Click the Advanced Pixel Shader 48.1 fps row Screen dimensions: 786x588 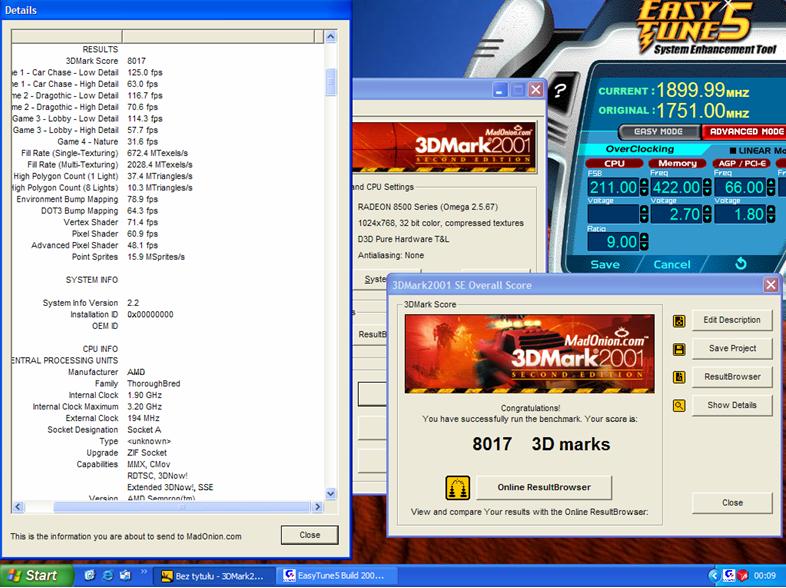click(168, 246)
